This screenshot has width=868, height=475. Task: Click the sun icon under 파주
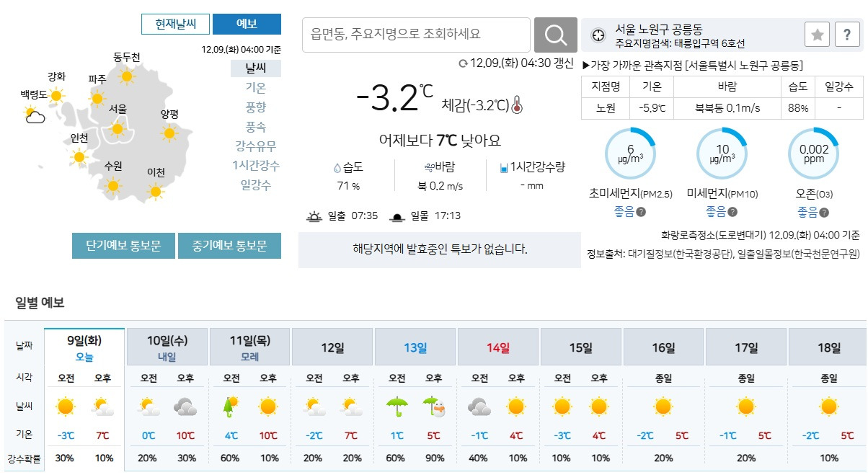97,98
